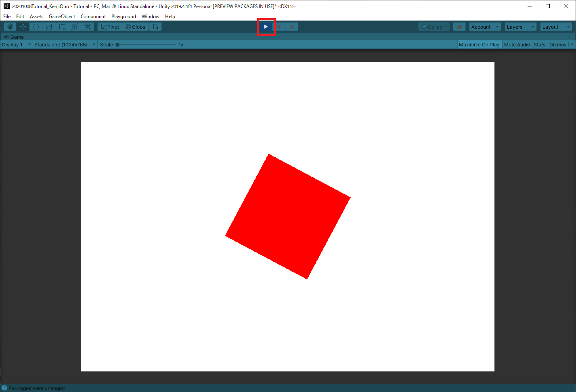Open the cloud services icon

(459, 27)
